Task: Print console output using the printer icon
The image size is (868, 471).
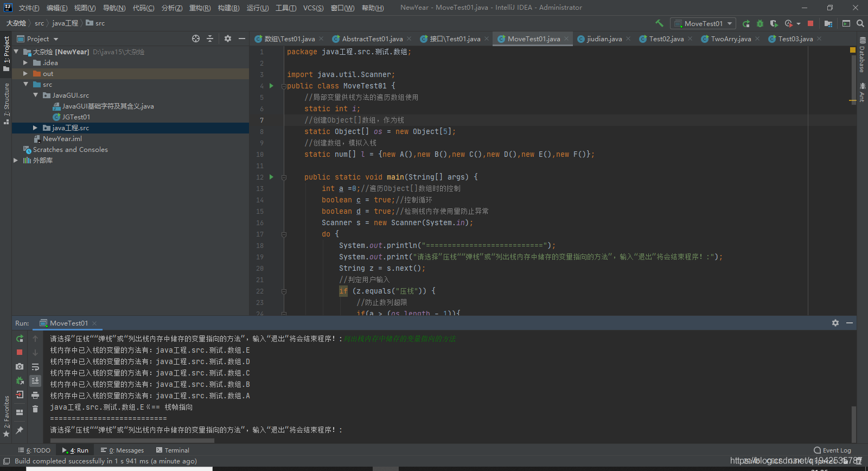Action: [x=35, y=395]
